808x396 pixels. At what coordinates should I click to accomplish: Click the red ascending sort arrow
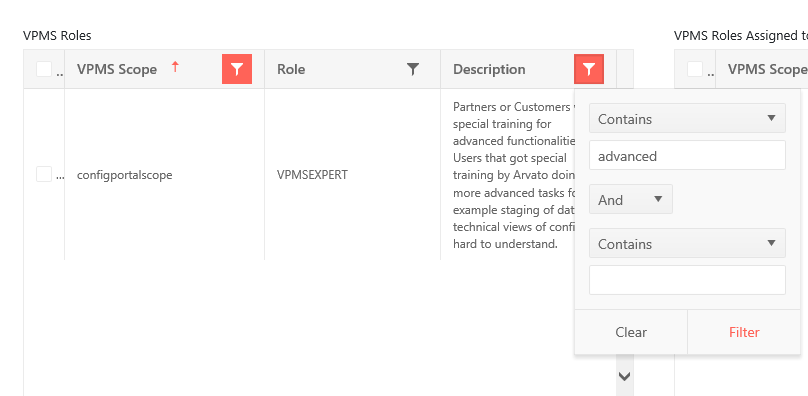(x=175, y=67)
